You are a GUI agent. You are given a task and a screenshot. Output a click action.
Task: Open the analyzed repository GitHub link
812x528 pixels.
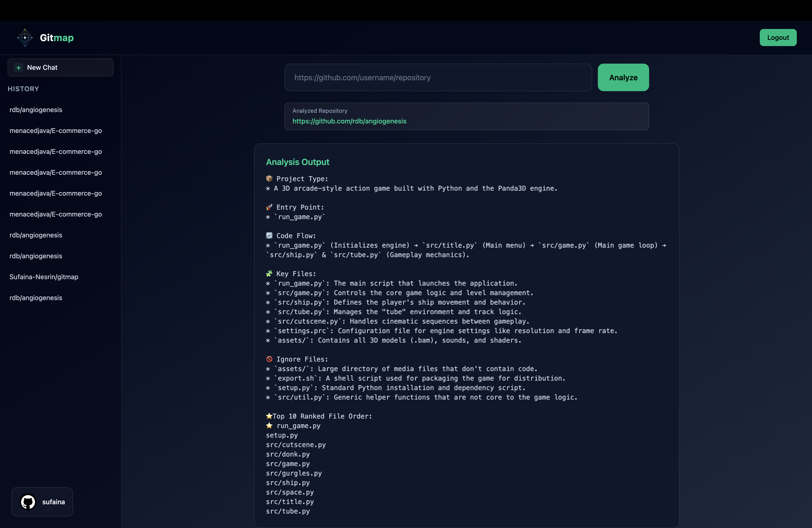click(x=349, y=121)
